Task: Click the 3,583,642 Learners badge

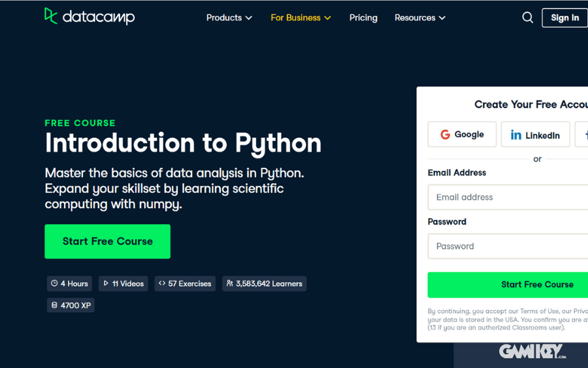Action: click(264, 284)
